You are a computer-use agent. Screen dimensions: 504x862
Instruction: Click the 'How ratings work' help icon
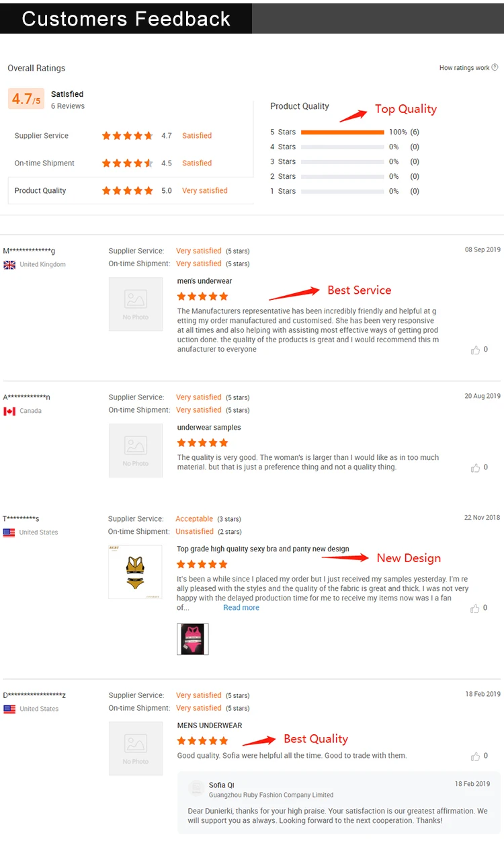(495, 67)
